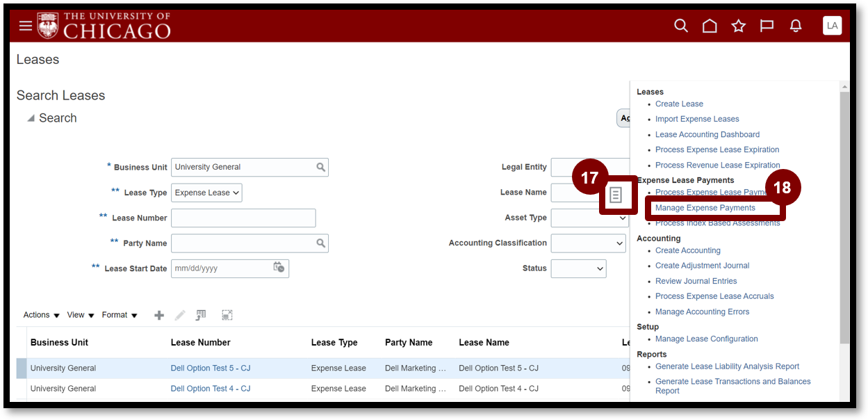Select the Dell Option Test 4 row's University General cell
The width and height of the screenshot is (868, 420).
pos(63,389)
